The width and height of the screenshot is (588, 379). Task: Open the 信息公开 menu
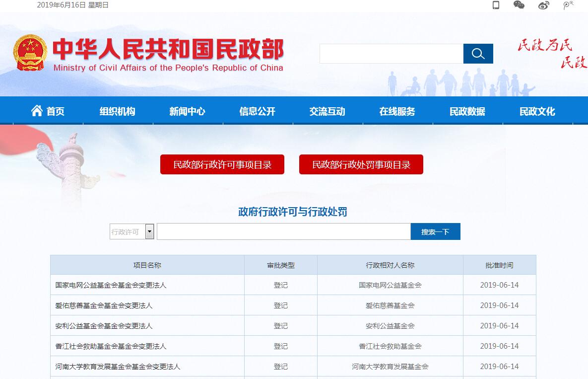(257, 111)
